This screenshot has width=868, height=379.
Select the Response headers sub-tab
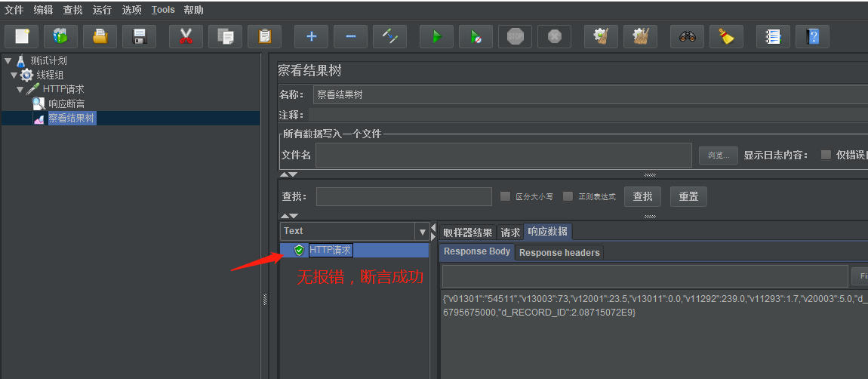(x=559, y=253)
